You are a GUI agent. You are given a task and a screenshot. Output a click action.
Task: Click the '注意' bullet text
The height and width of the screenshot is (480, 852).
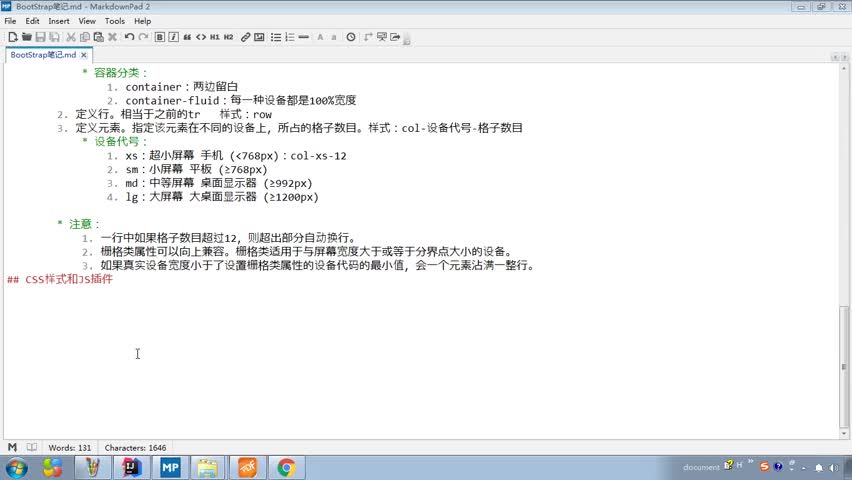pos(80,224)
